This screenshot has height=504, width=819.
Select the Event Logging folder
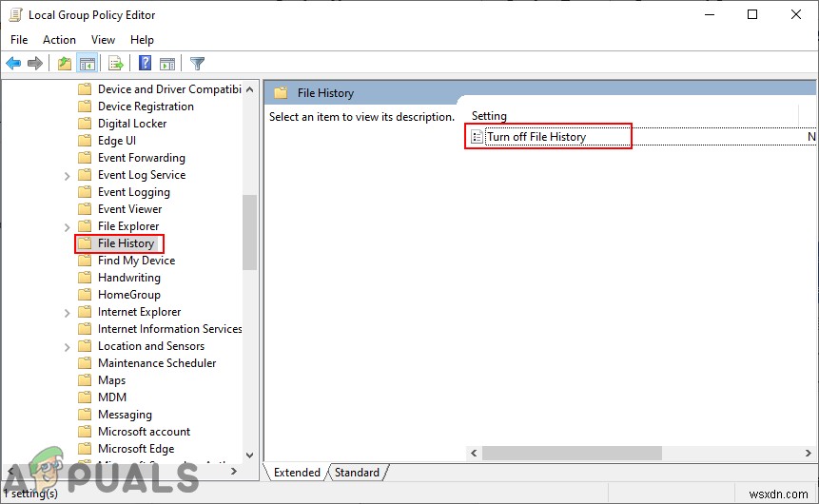pos(134,192)
